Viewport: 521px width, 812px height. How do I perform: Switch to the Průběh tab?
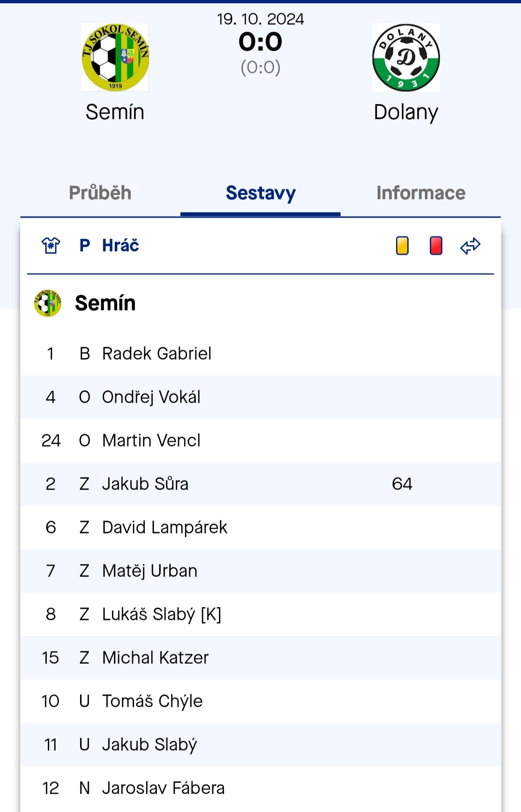click(x=100, y=193)
